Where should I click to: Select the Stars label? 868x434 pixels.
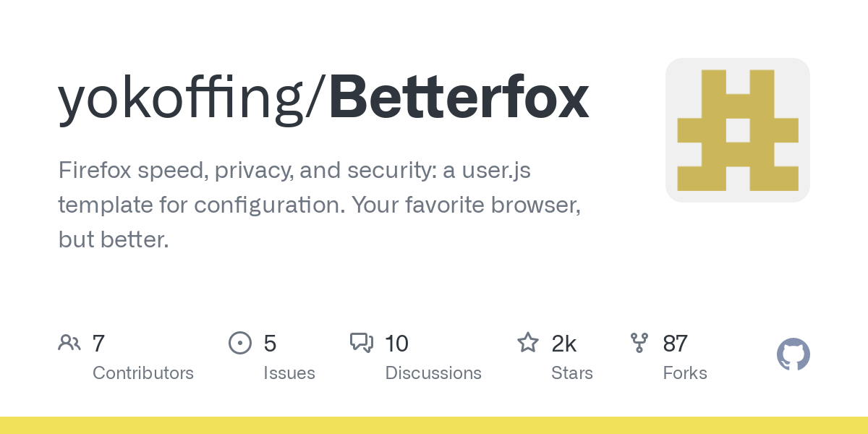click(x=572, y=373)
